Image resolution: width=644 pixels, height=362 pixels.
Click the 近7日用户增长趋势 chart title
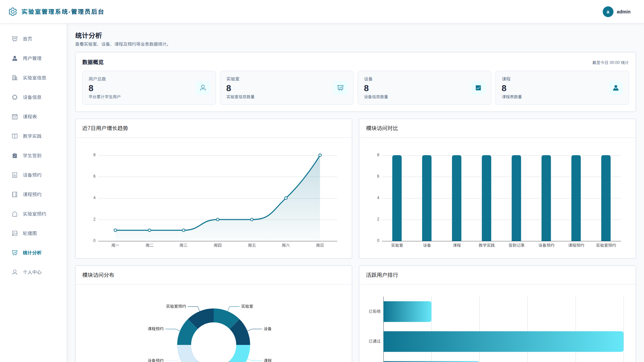pyautogui.click(x=105, y=128)
